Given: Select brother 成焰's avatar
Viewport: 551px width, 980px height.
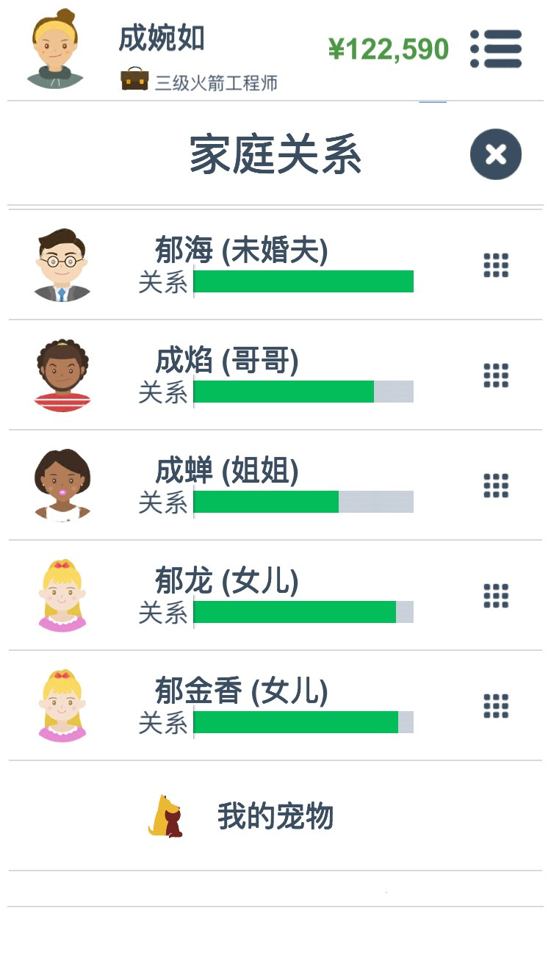Looking at the screenshot, I should click(x=62, y=375).
